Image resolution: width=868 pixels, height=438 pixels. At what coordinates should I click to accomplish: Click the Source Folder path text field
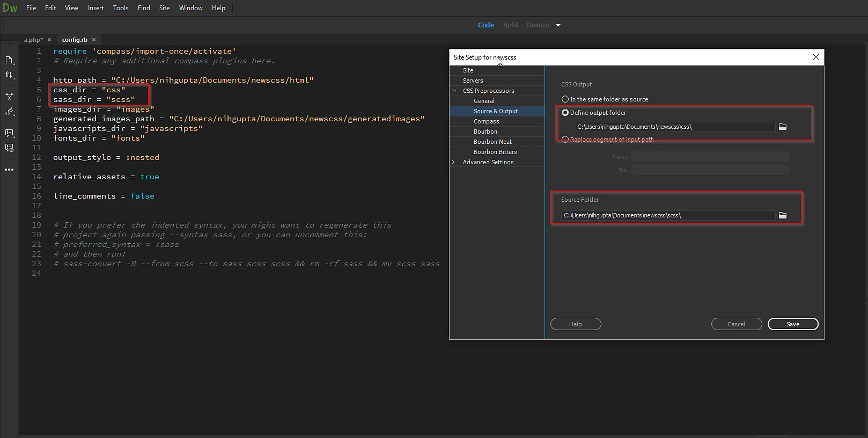click(667, 215)
